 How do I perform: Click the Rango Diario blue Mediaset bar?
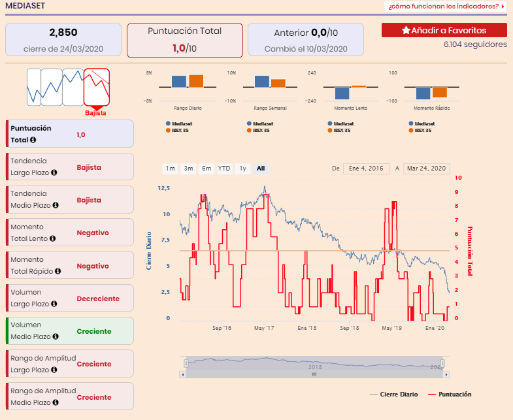tap(179, 82)
